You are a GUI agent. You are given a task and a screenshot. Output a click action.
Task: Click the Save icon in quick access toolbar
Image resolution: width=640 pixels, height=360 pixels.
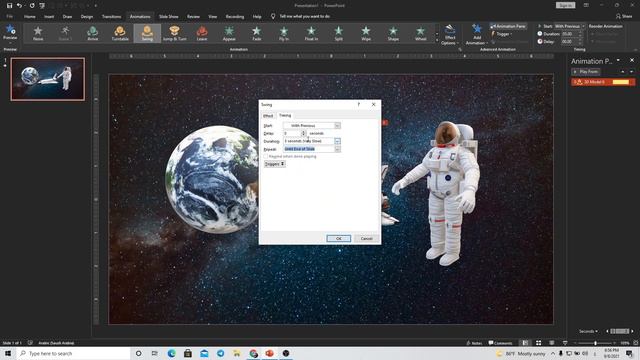click(9, 6)
